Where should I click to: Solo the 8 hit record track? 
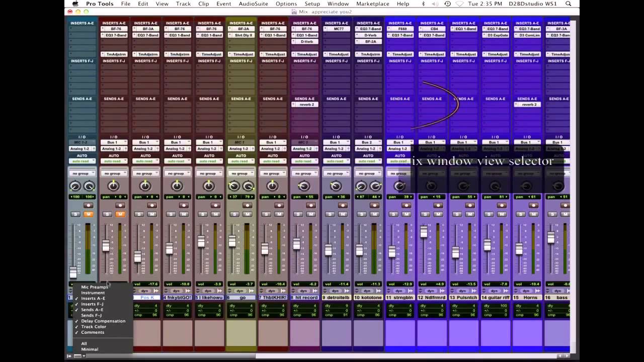(298, 214)
